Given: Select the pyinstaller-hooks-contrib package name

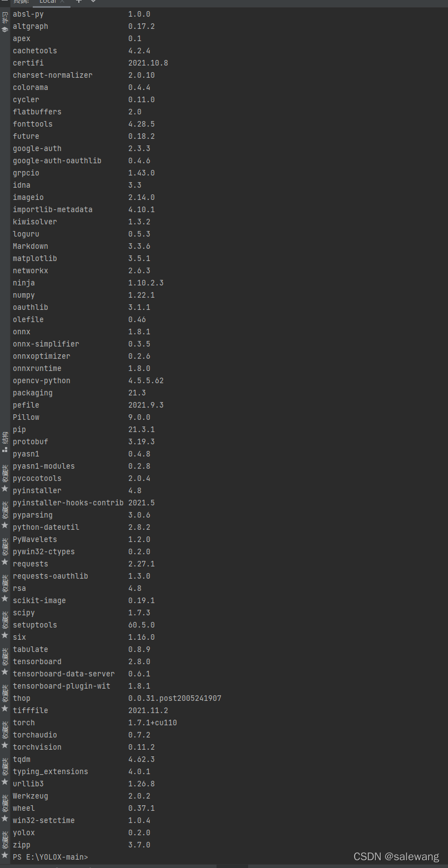Looking at the screenshot, I should click(x=68, y=503).
